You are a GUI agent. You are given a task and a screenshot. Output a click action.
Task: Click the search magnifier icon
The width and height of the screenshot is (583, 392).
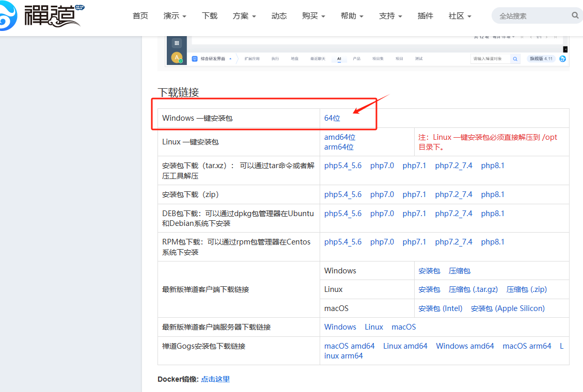(575, 15)
